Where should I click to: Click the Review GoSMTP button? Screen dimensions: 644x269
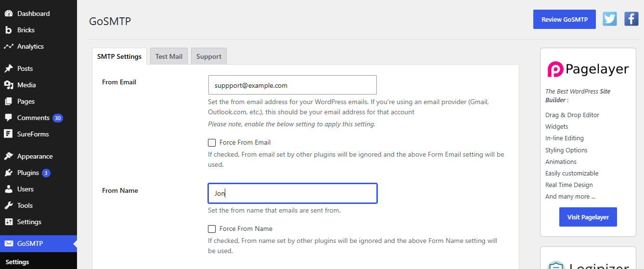565,19
